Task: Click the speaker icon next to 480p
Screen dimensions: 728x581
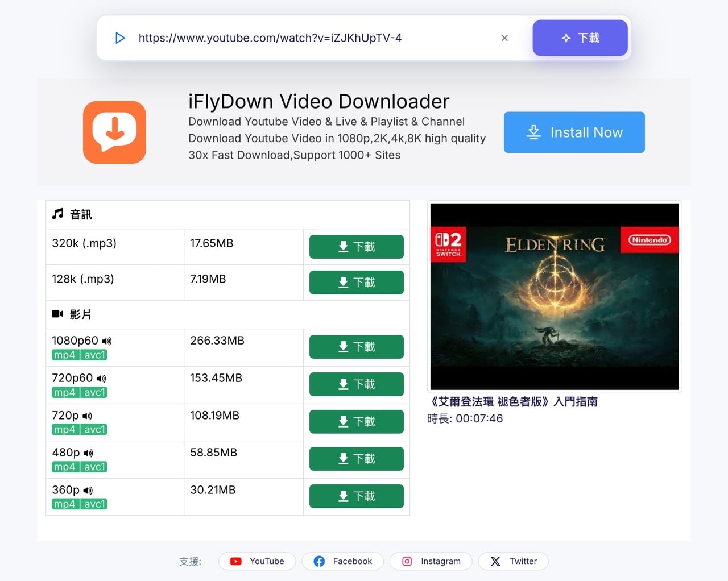Action: [88, 453]
